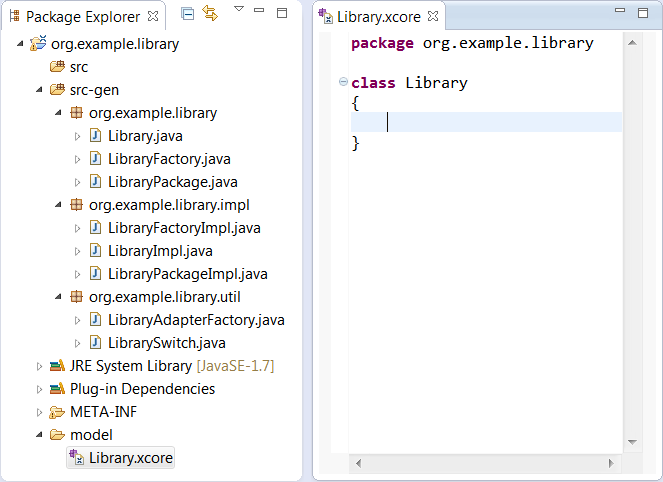Minimize the Package Explorer view

pyautogui.click(x=259, y=10)
